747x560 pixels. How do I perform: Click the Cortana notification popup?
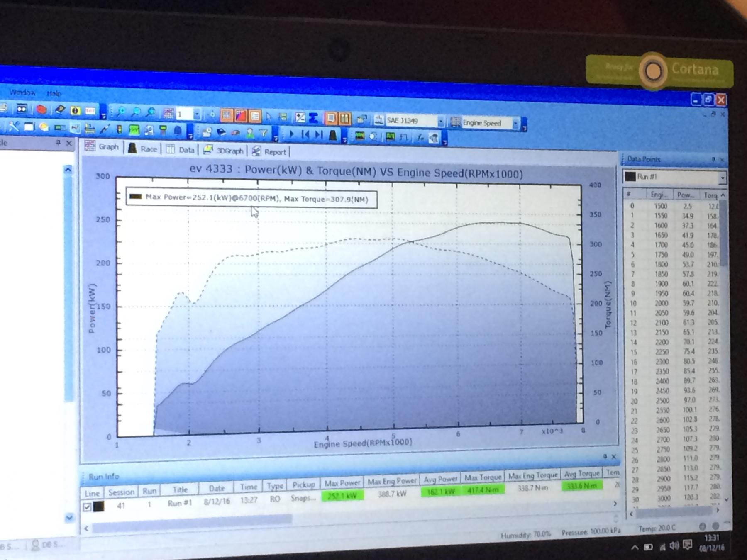pos(659,71)
